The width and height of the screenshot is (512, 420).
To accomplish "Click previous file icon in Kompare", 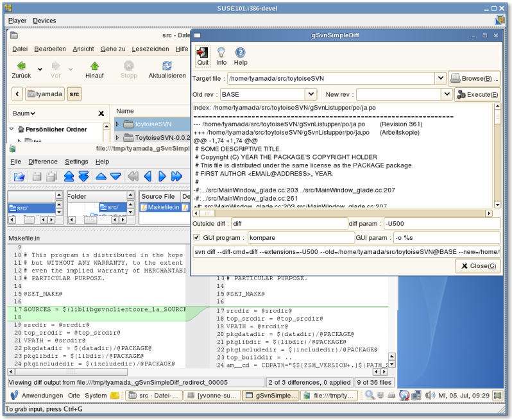I will click(69, 176).
